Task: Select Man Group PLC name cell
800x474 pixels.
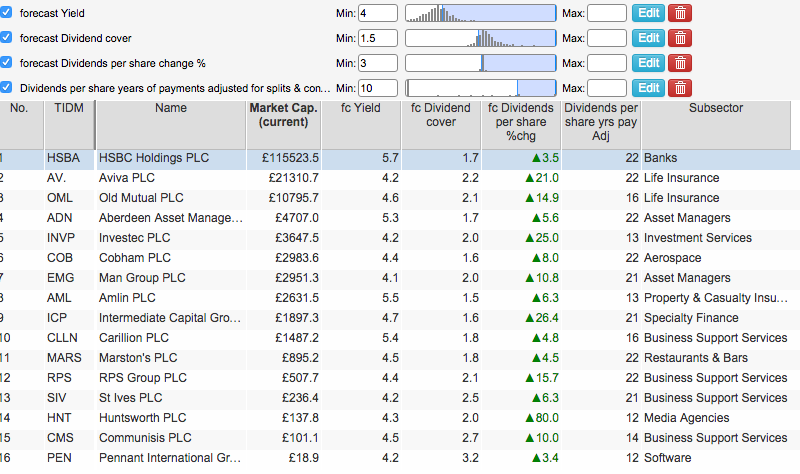Action: (171, 278)
